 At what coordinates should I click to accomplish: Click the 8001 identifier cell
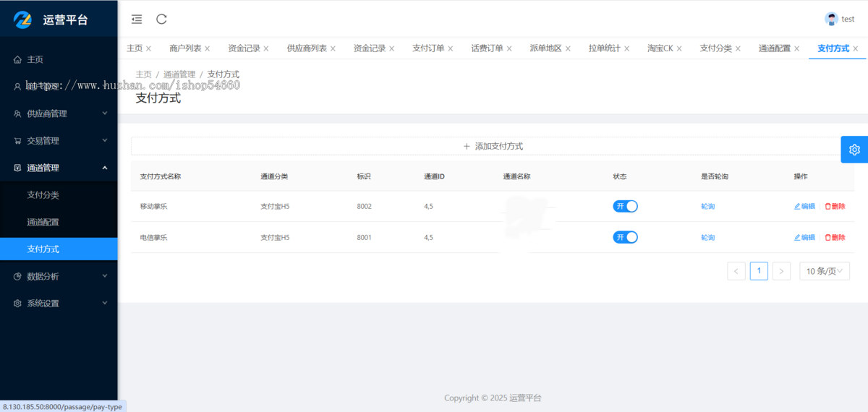pos(364,237)
